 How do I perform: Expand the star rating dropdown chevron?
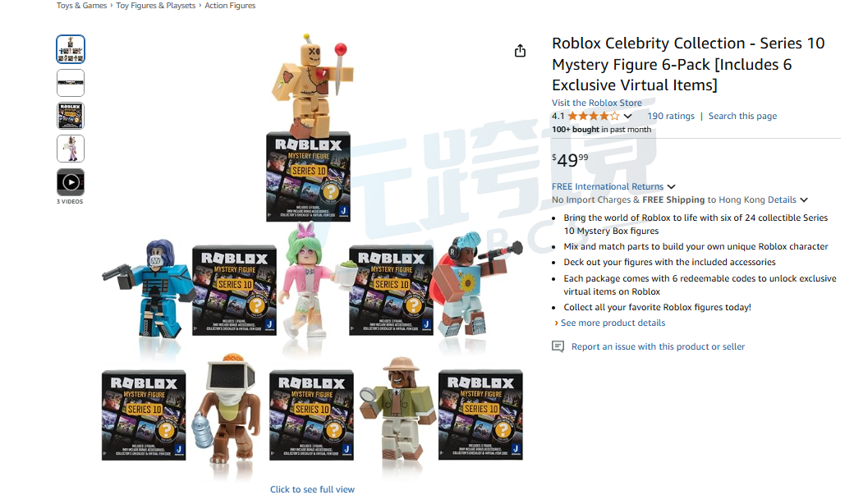point(627,116)
